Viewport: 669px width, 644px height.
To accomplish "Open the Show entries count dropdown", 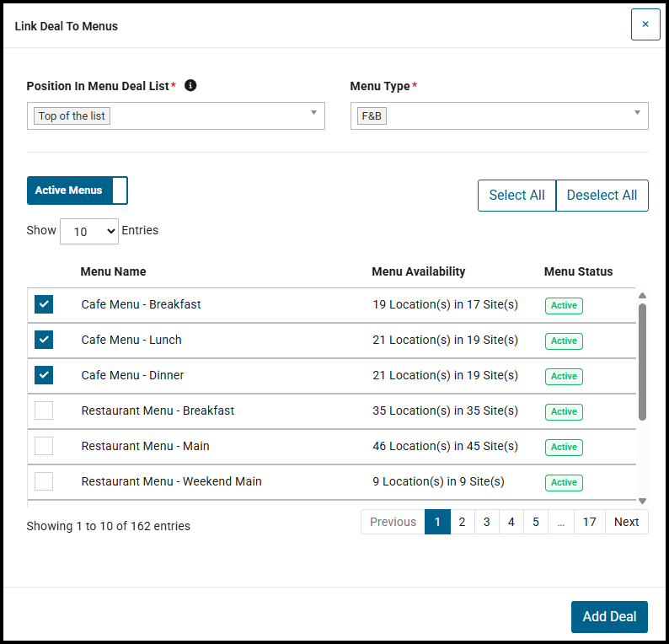I will coord(89,231).
